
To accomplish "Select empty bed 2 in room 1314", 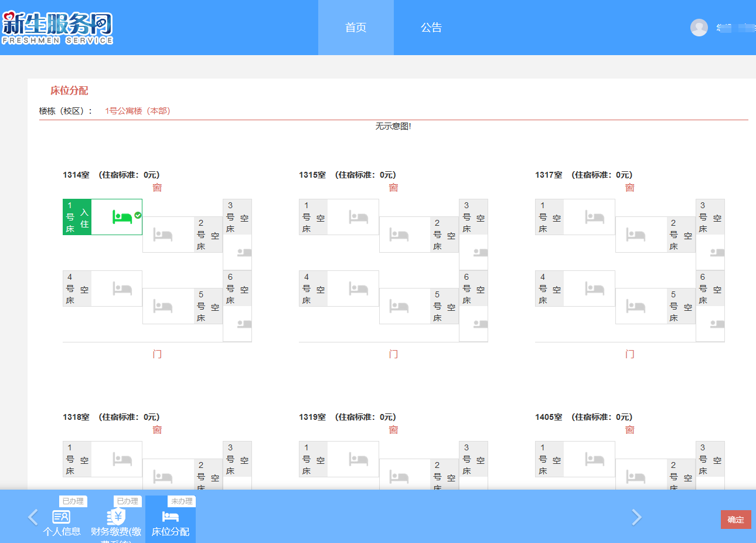I will pos(163,235).
